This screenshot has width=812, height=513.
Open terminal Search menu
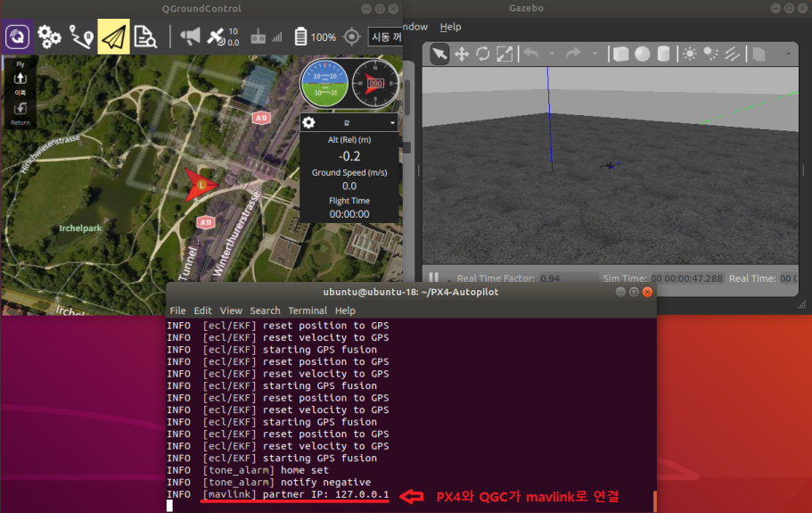click(265, 310)
